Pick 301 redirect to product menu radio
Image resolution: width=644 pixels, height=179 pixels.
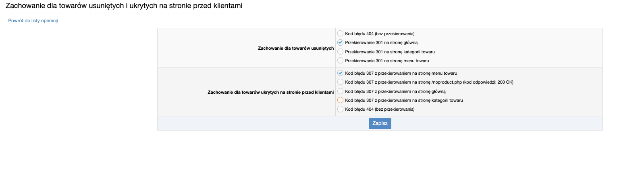[x=341, y=61]
